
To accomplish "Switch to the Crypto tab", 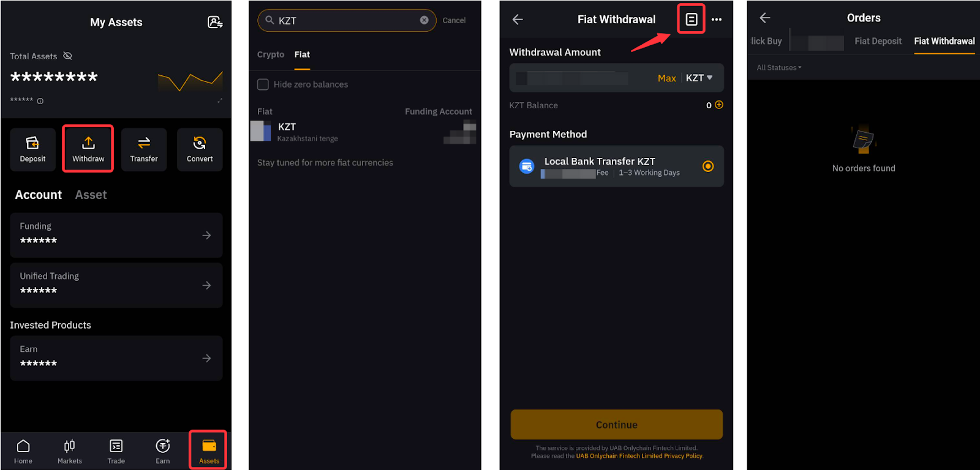I will (271, 54).
